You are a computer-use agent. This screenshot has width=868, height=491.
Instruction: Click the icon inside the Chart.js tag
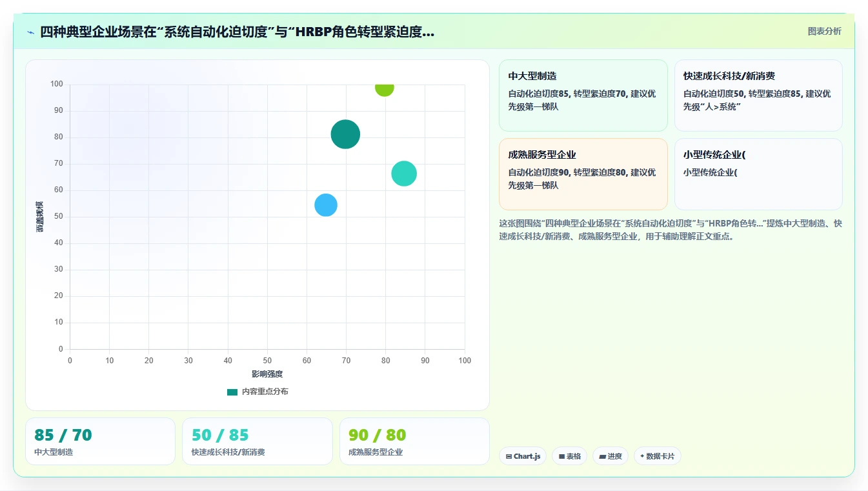click(509, 456)
